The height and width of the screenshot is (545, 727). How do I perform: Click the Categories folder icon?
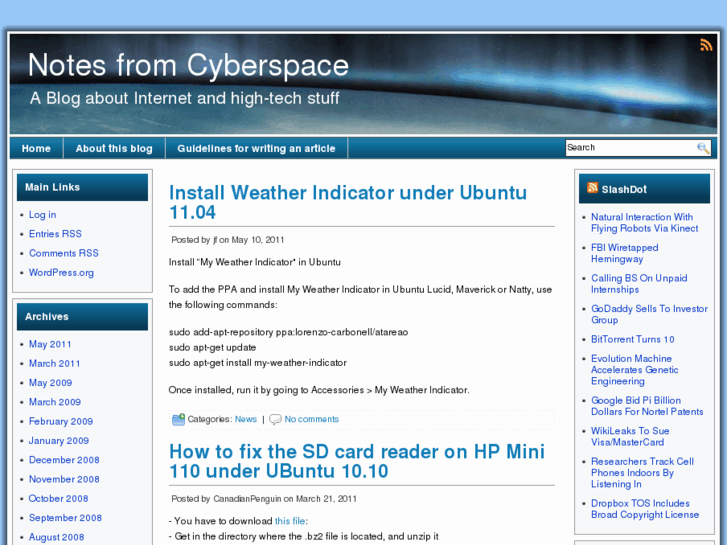pyautogui.click(x=178, y=419)
